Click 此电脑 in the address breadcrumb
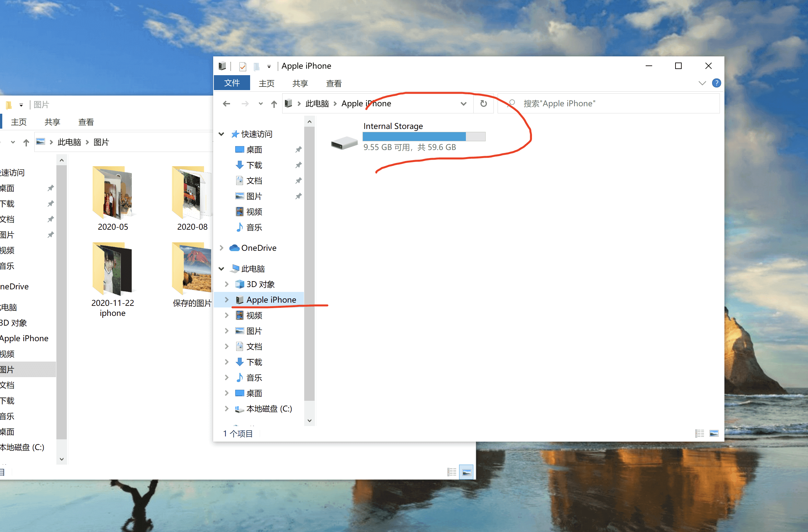808x532 pixels. pyautogui.click(x=317, y=104)
